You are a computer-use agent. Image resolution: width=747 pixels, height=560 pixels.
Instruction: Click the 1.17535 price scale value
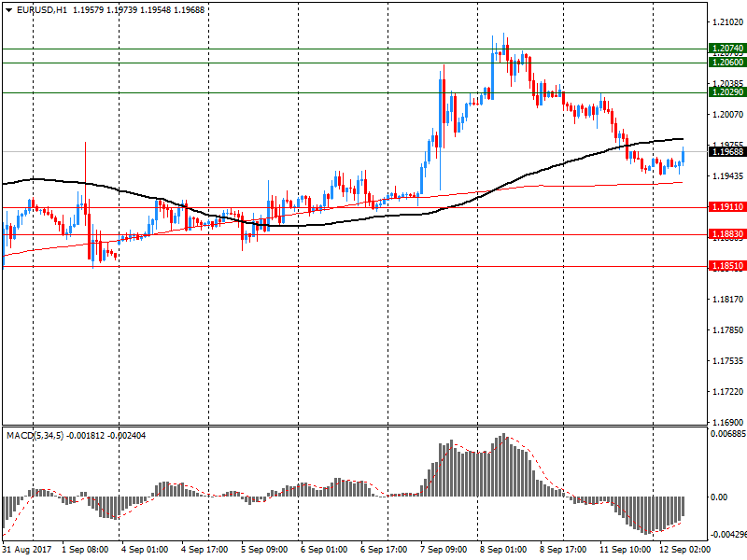click(727, 361)
